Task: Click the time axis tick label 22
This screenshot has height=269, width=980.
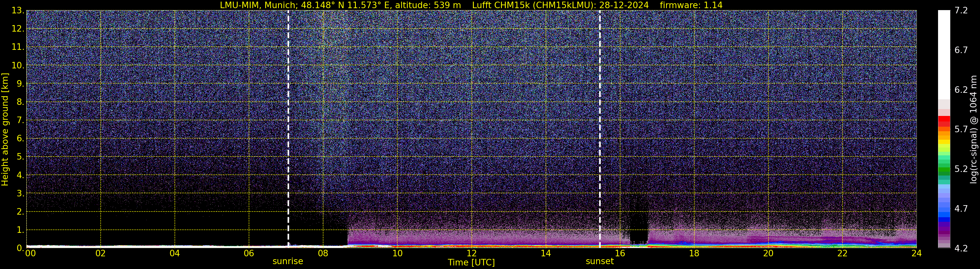Action: pos(842,253)
